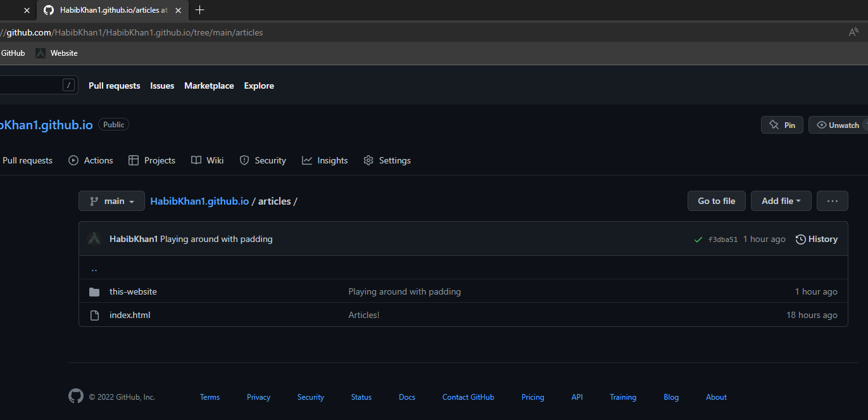Screen dimensions: 868x420
Task: Click the file icon beside index.html
Action: tap(94, 315)
